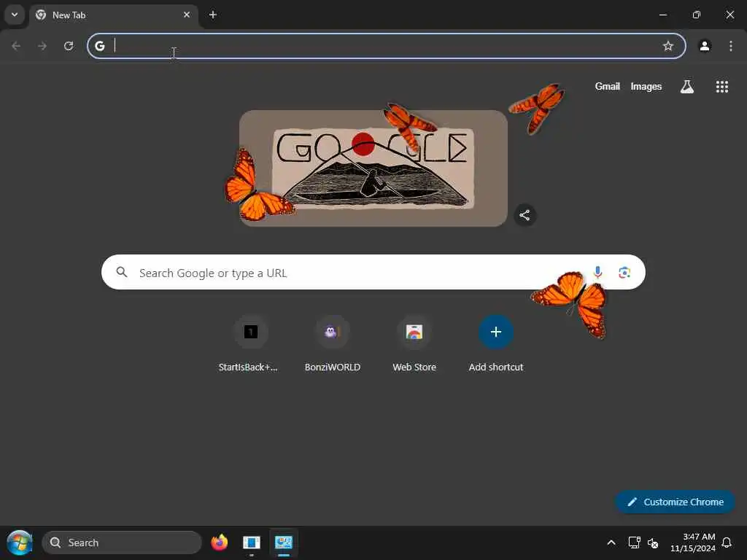This screenshot has width=747, height=560.
Task: Share the Google Doodle
Action: (525, 215)
